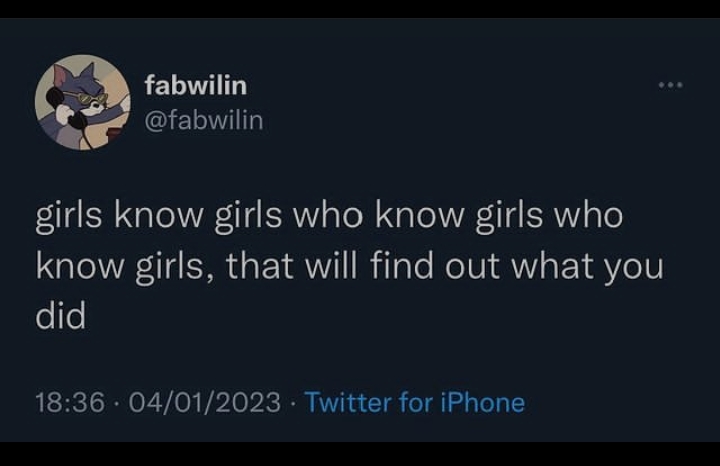Click "what you" in the second line

[588, 266]
